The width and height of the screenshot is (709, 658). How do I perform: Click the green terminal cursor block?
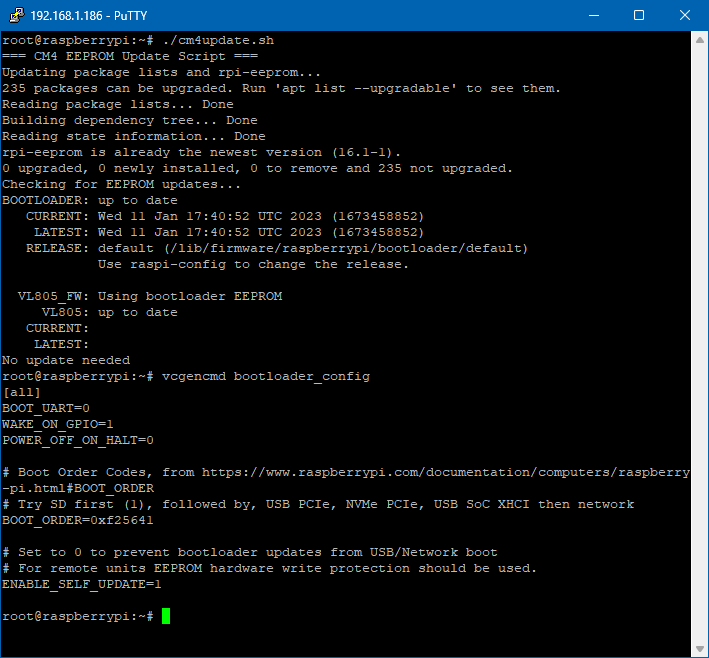click(166, 616)
